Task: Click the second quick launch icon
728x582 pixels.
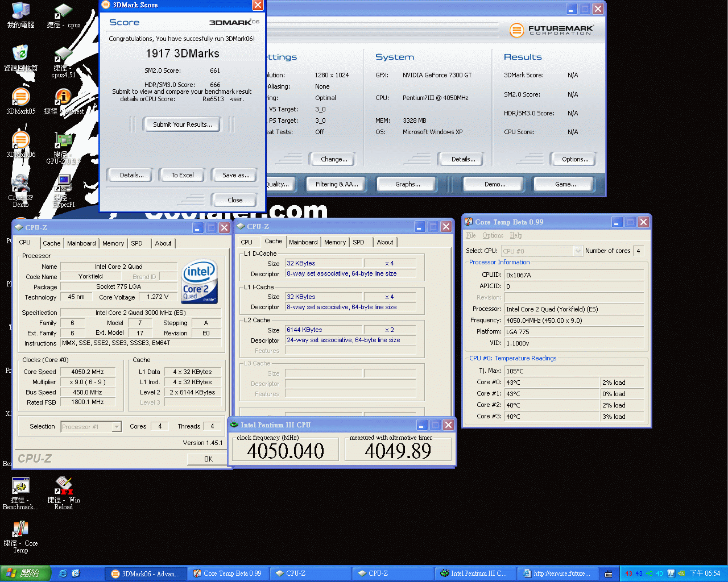Action: (76, 573)
